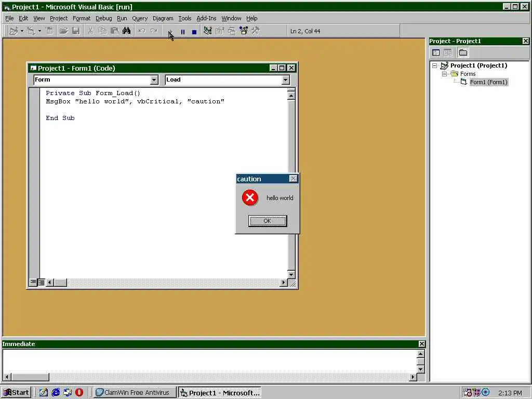This screenshot has width=532, height=399.
Task: Click the 'End Sub' line in code
Action: point(60,118)
